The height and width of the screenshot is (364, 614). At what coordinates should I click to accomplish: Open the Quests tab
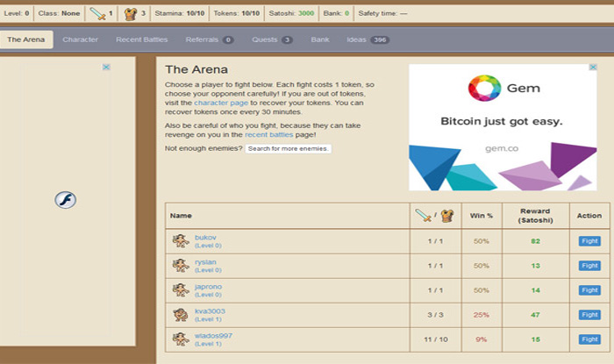(x=272, y=39)
